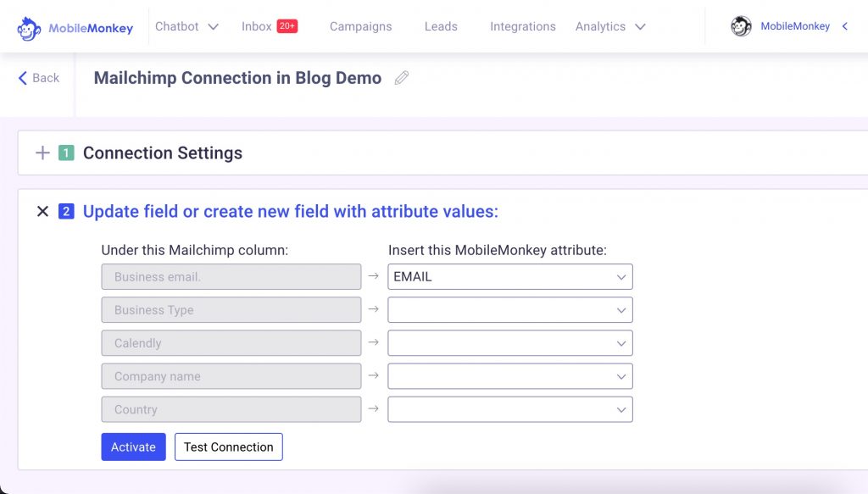This screenshot has height=494, width=868.
Task: Click the 20+ Inbox notification badge
Action: (287, 26)
